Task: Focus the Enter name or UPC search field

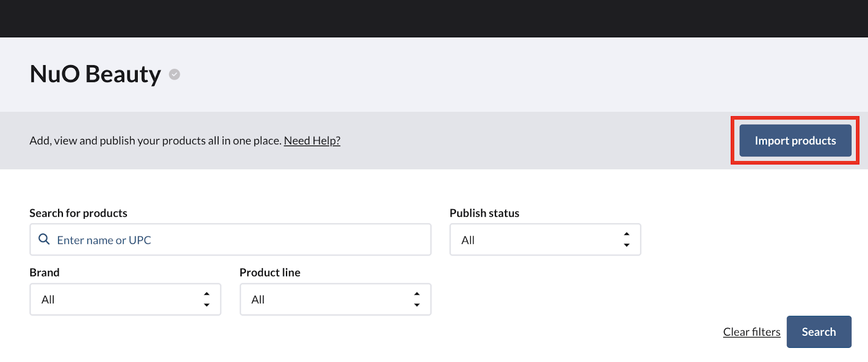Action: click(231, 239)
